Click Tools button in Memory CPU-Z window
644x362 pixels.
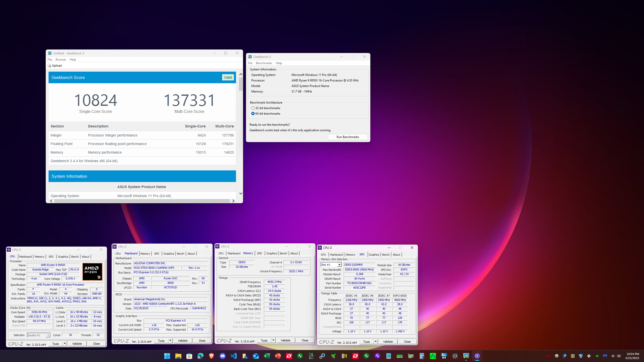click(x=264, y=340)
